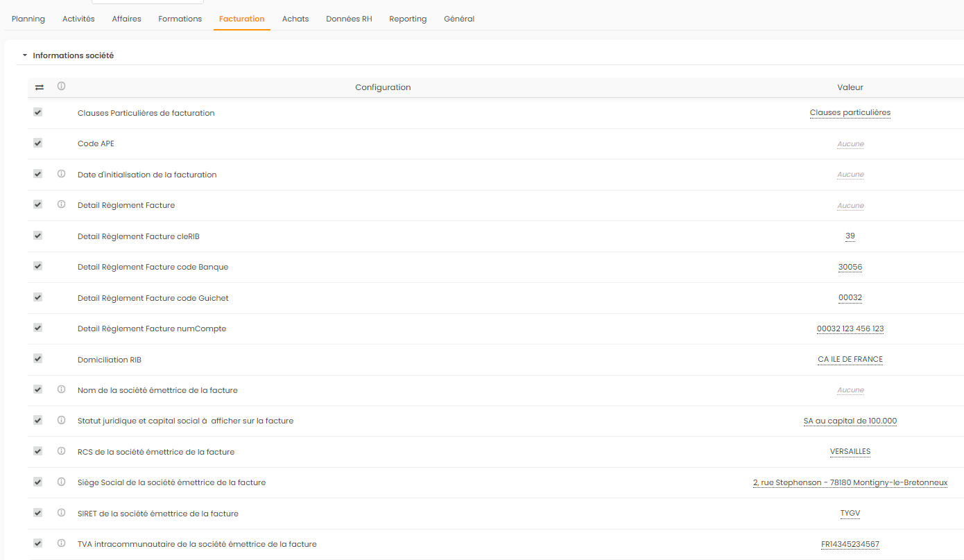Uncheck the Code APE checkbox
964x560 pixels.
tap(38, 143)
